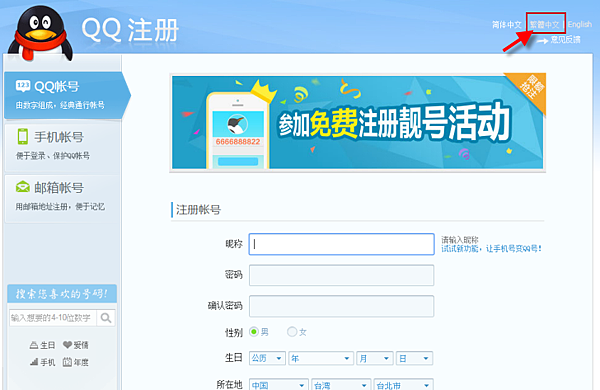
Task: Select the 女 gender radio button
Action: point(292,331)
